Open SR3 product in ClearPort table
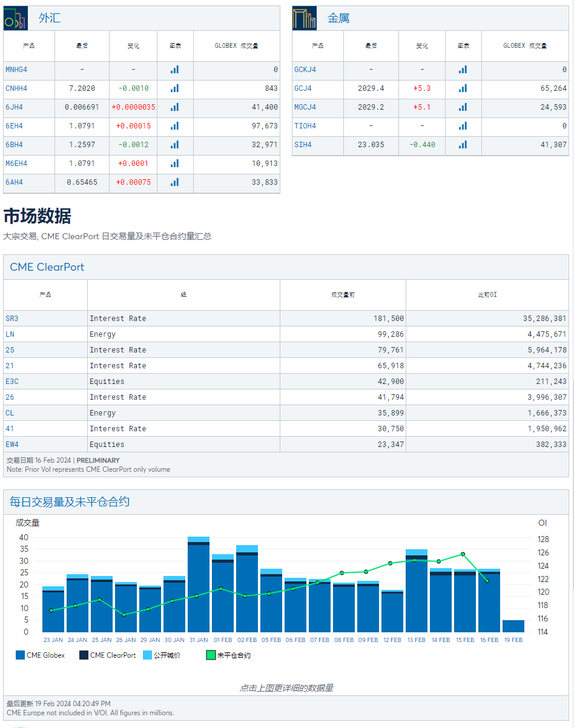The image size is (574, 728). coord(12,319)
